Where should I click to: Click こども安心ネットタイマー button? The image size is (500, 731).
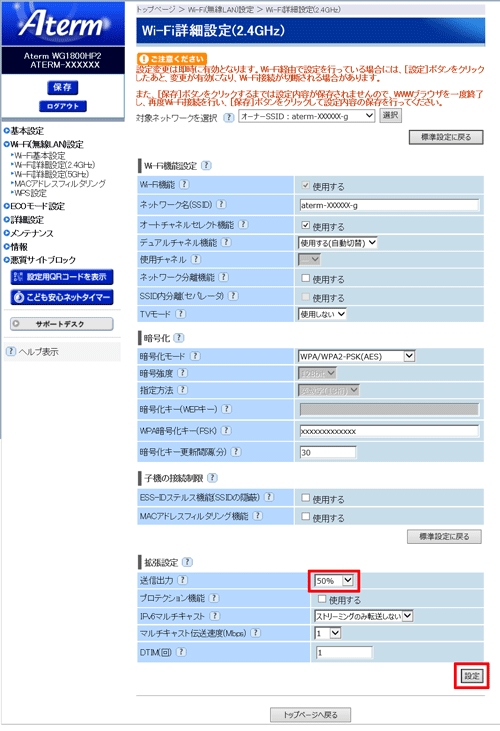(62, 297)
